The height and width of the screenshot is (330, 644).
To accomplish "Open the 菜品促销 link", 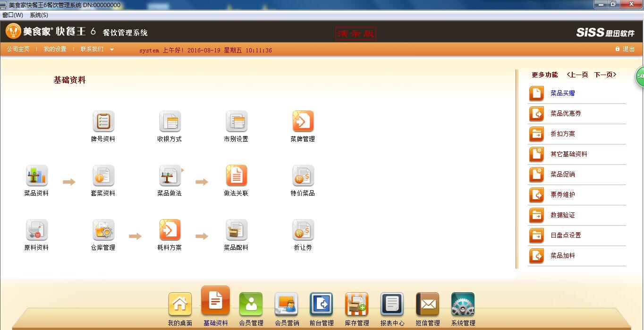I will click(x=563, y=175).
